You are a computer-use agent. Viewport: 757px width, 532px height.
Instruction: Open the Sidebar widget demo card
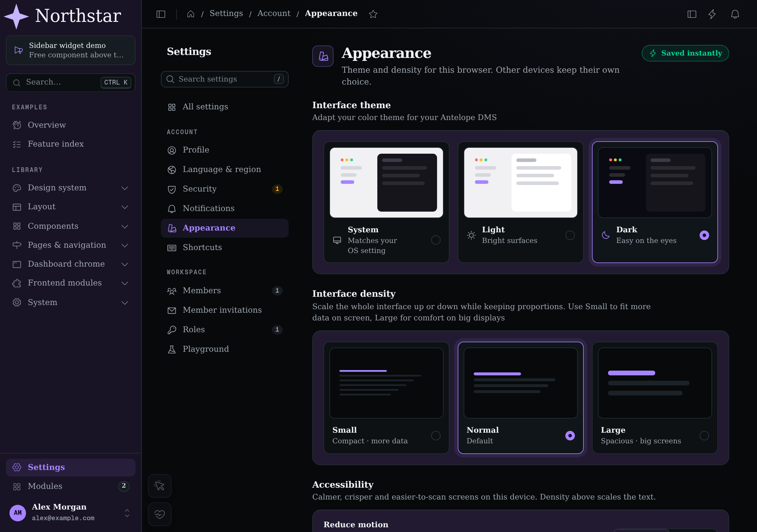(x=71, y=50)
